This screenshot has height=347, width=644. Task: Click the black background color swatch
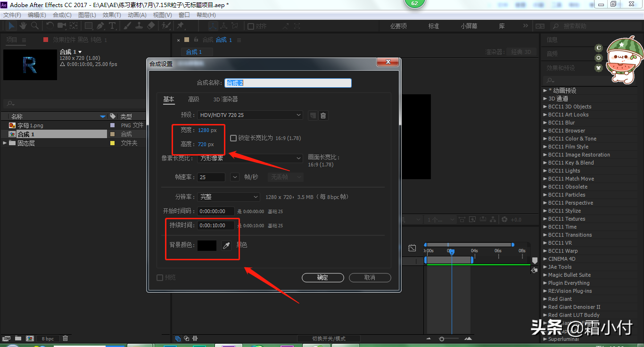[207, 245]
